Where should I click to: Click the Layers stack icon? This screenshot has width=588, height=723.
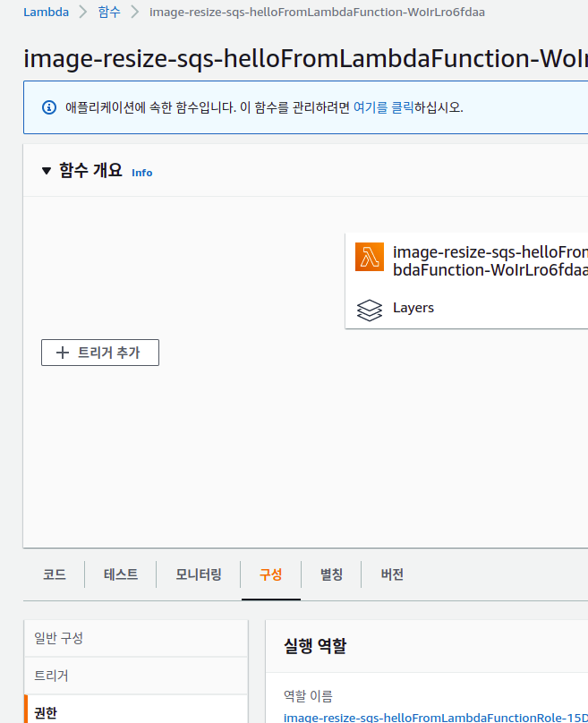[x=370, y=310]
